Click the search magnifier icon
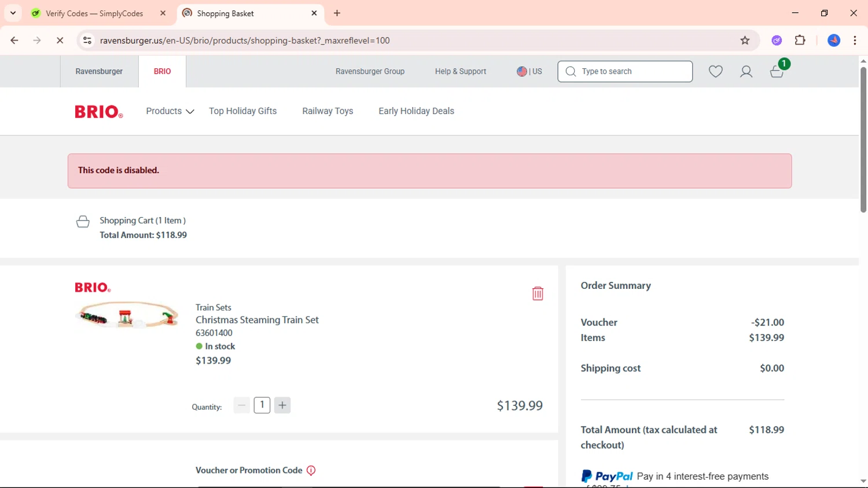 click(x=571, y=71)
